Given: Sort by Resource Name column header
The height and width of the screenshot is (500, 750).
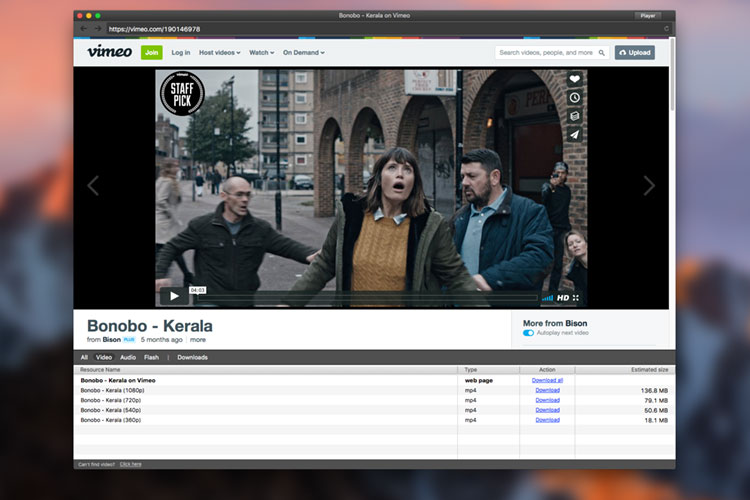Looking at the screenshot, I should [x=266, y=370].
